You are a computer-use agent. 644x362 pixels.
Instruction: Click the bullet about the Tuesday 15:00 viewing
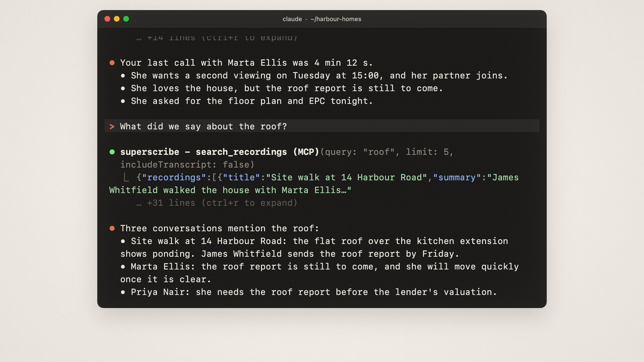pyautogui.click(x=314, y=75)
